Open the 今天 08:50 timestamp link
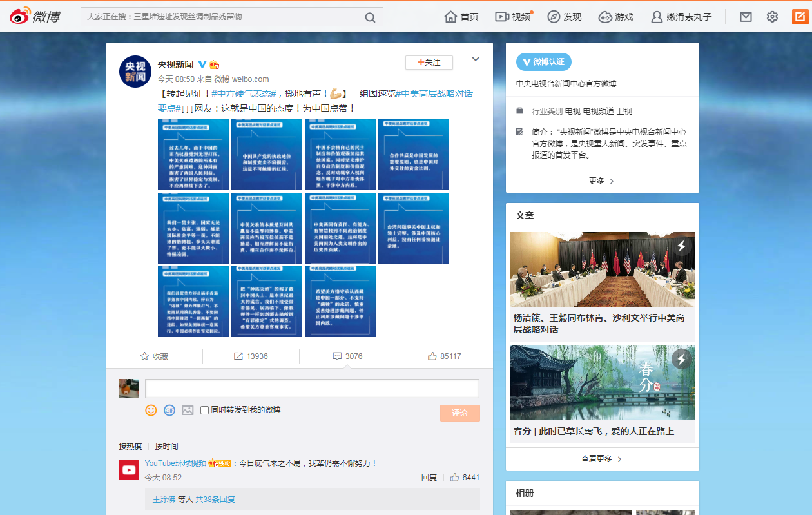The height and width of the screenshot is (515, 812). (x=176, y=79)
